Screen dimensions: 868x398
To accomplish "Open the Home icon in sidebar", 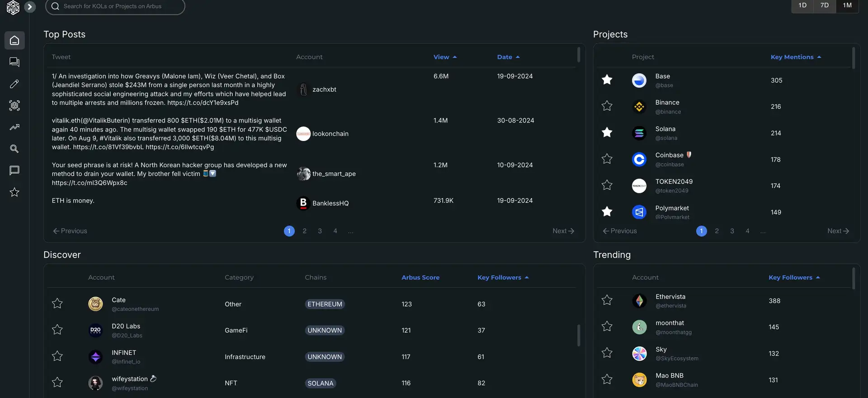I will pos(14,41).
